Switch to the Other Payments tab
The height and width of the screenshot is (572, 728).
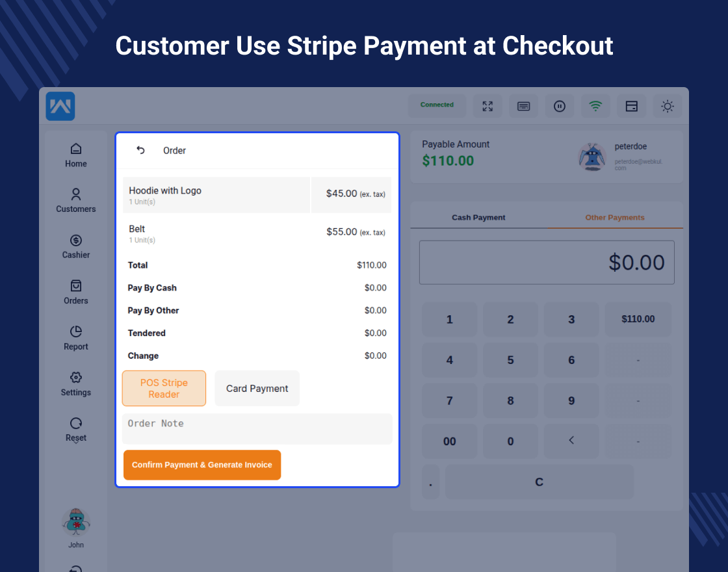point(615,218)
